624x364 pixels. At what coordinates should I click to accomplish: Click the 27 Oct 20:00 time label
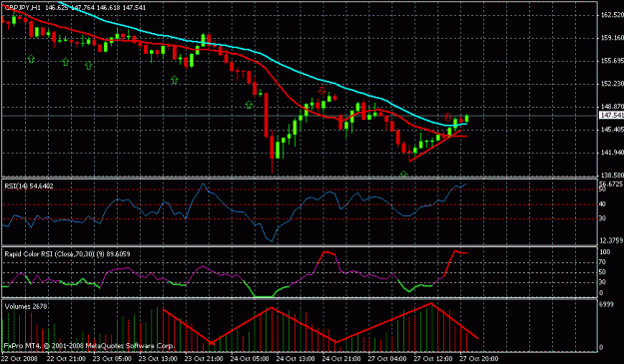479,358
